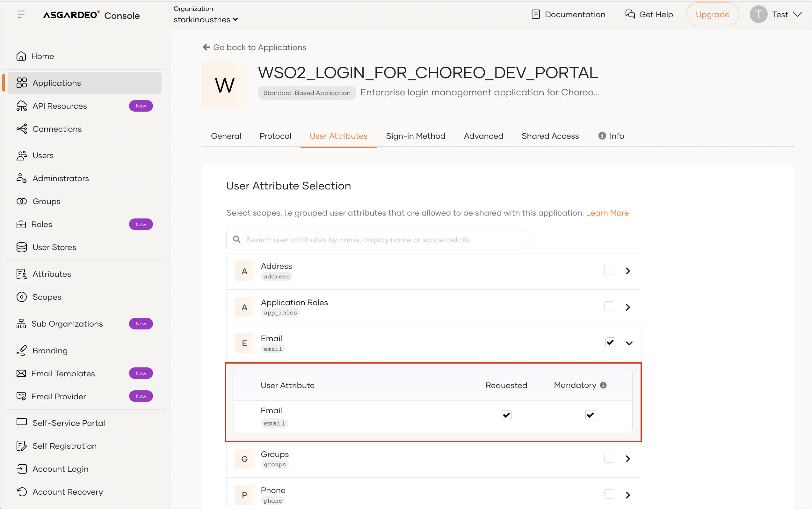Open the Scopes target icon
This screenshot has width=812, height=509.
tap(22, 297)
